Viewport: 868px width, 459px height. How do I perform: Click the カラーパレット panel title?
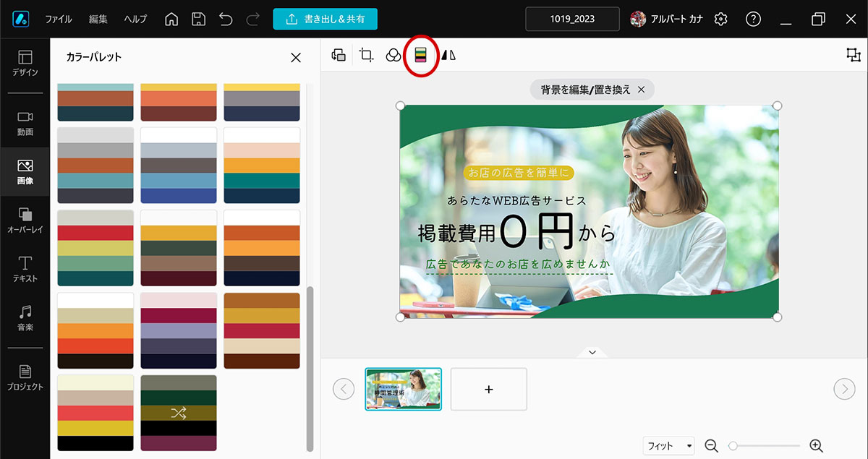[94, 57]
